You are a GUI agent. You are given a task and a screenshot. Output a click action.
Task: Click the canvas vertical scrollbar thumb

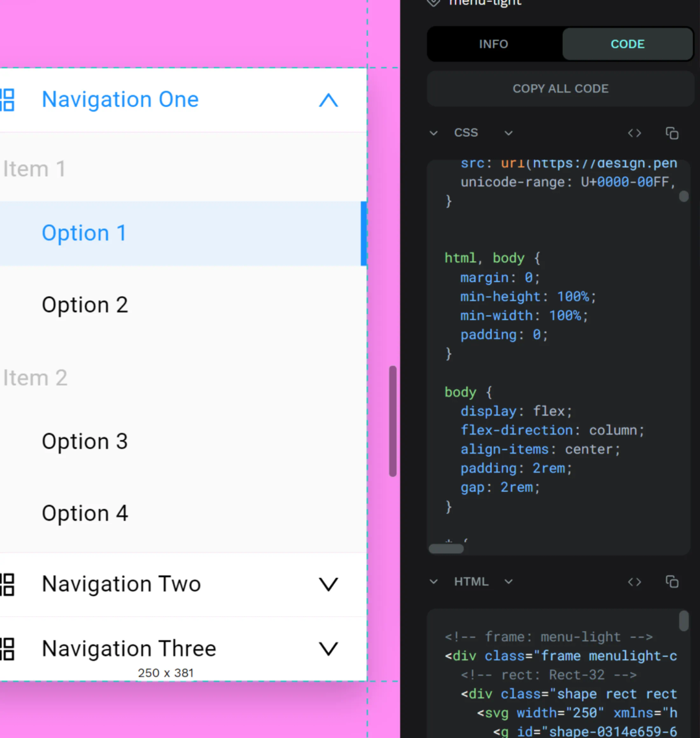[x=393, y=421]
